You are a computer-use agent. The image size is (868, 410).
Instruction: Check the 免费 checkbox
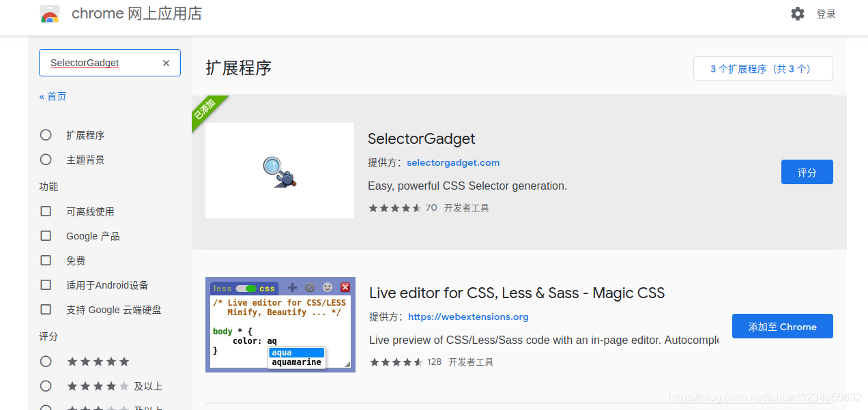pyautogui.click(x=46, y=261)
